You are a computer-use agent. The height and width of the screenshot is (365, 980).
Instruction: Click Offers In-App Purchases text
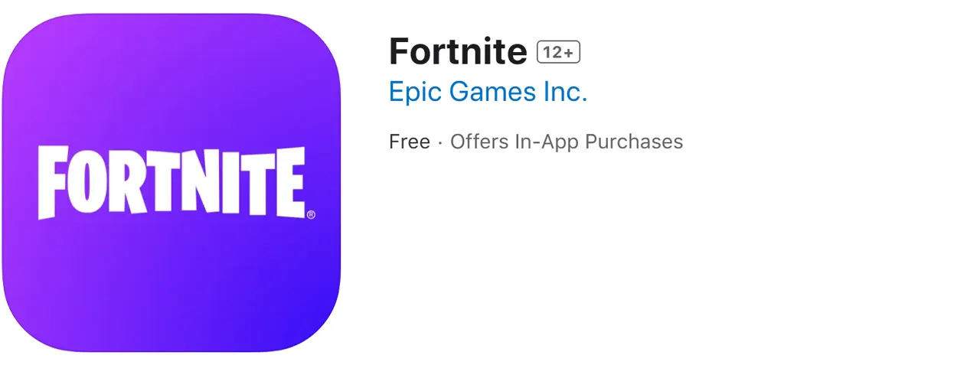click(x=567, y=142)
